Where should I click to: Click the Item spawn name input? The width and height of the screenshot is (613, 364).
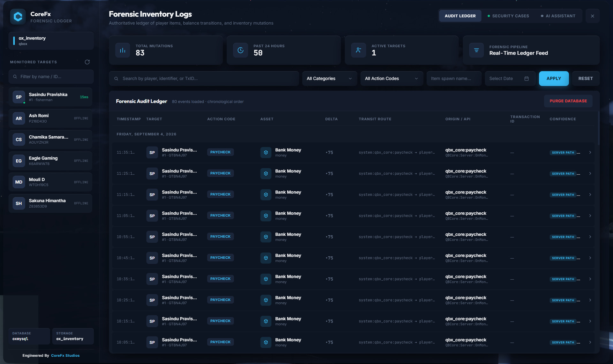click(x=454, y=79)
